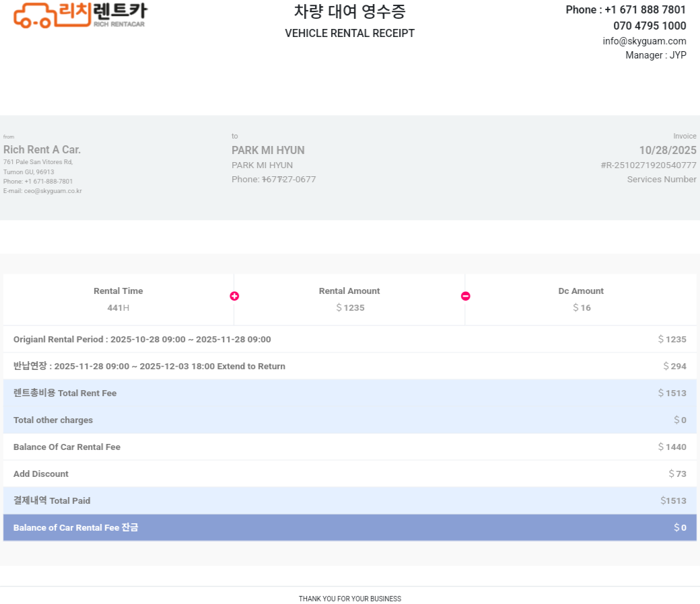This screenshot has height=604, width=700.
Task: Click the Total Rent Fee row
Action: 349,393
